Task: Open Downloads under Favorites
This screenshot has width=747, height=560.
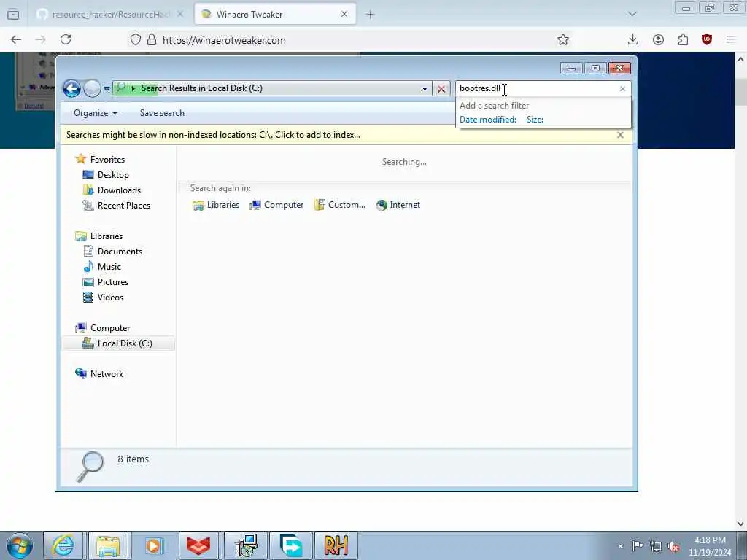Action: click(112, 190)
